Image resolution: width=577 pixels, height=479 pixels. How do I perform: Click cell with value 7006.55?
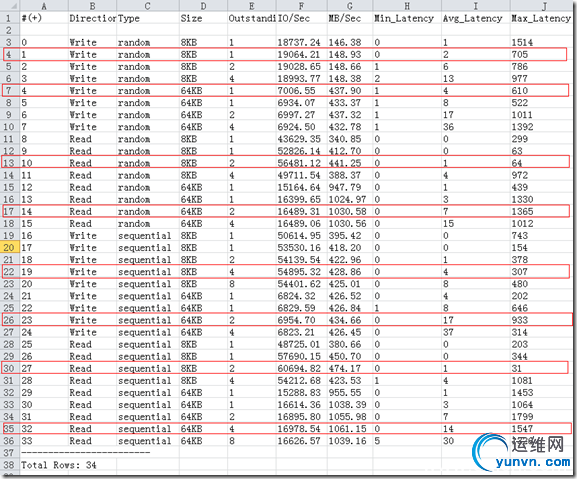coord(301,91)
